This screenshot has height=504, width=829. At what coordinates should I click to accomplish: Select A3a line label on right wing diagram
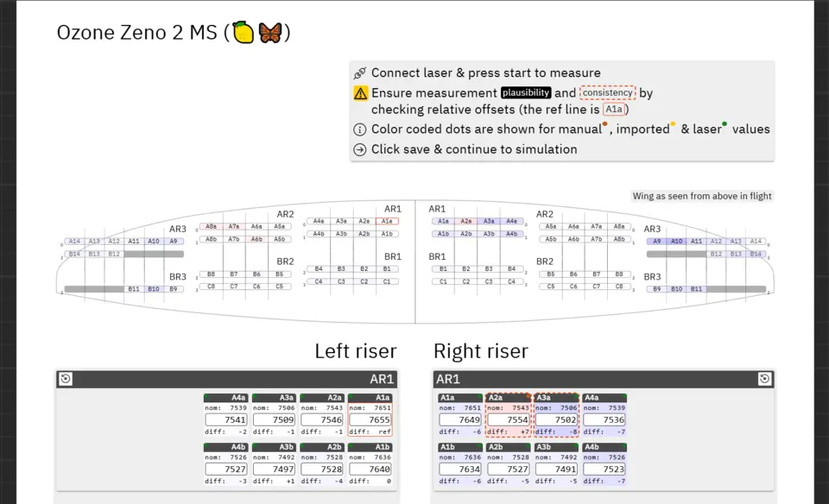tap(489, 221)
